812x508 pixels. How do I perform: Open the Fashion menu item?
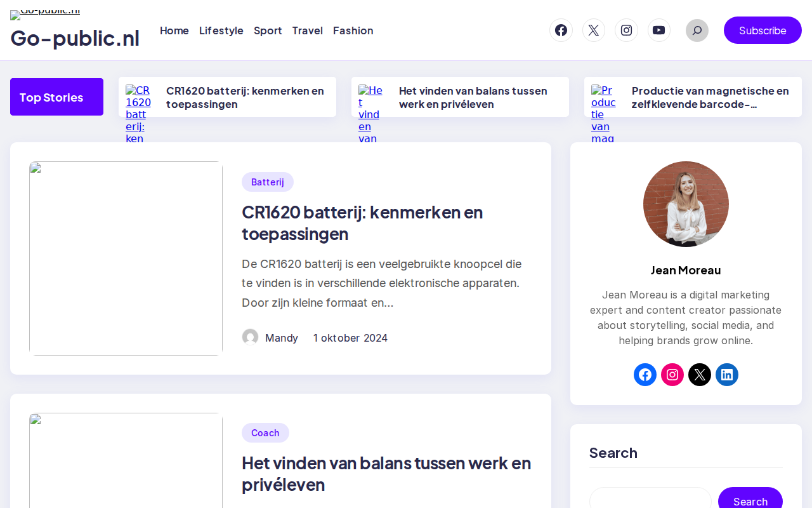[x=353, y=30]
